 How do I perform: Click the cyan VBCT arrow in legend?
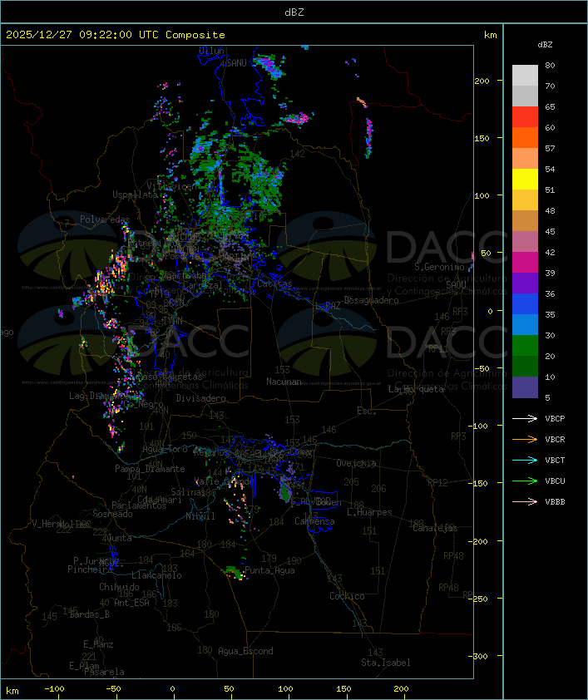click(x=525, y=460)
